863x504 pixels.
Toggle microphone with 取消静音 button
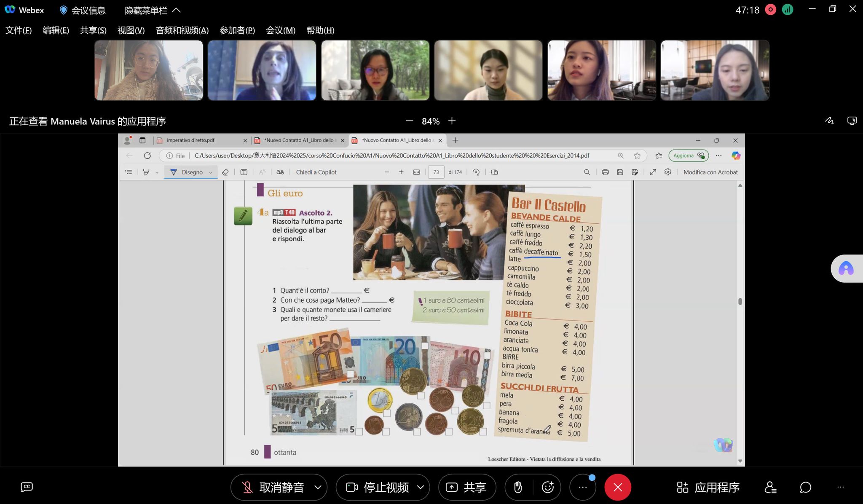point(273,487)
